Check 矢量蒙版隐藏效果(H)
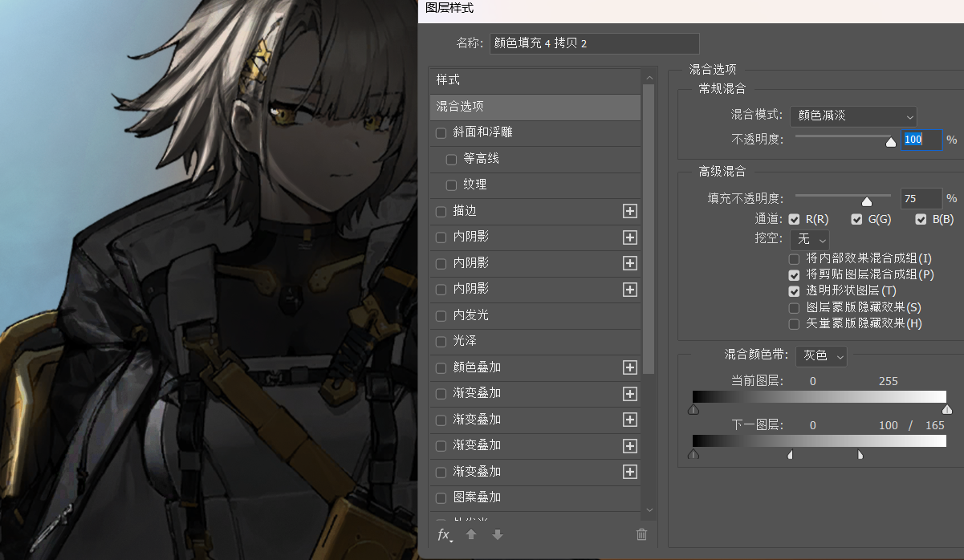The image size is (964, 560). (x=794, y=323)
